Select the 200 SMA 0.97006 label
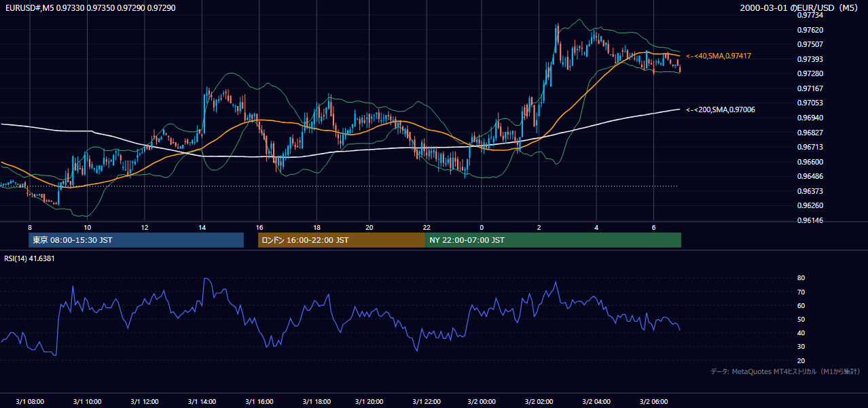The image size is (868, 408). [721, 109]
